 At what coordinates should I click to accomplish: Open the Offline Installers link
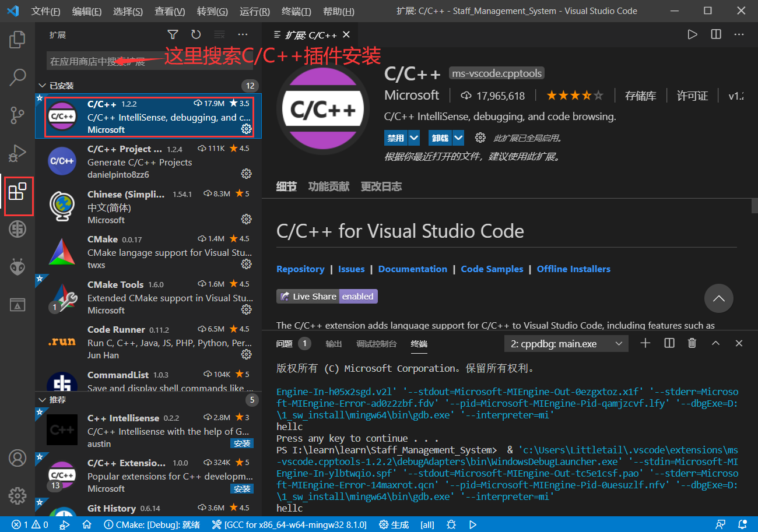pos(574,269)
